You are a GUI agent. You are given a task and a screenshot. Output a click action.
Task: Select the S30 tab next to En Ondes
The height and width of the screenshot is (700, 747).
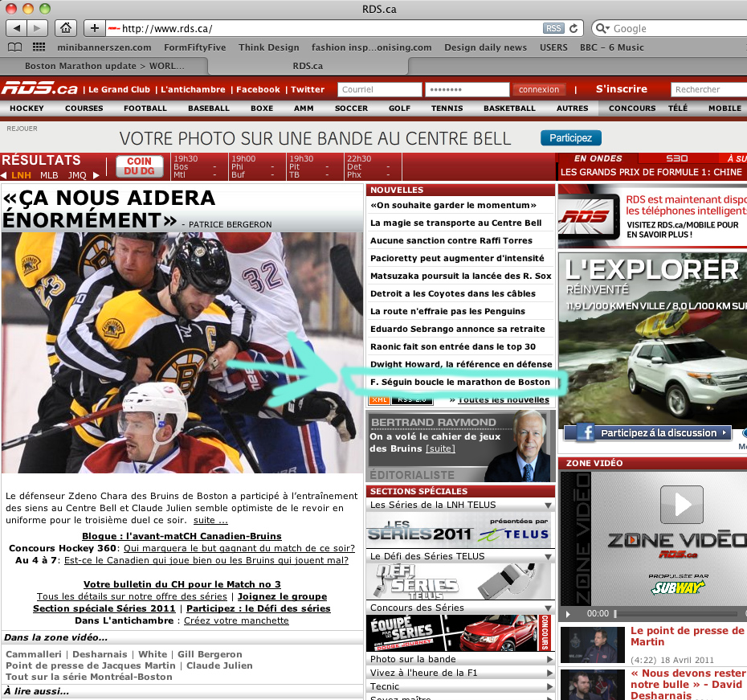tap(676, 158)
